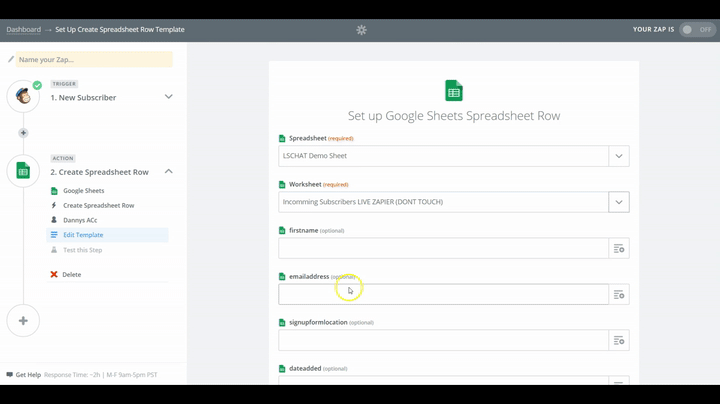Select Create Spreadsheet Row sidebar item

coord(98,205)
